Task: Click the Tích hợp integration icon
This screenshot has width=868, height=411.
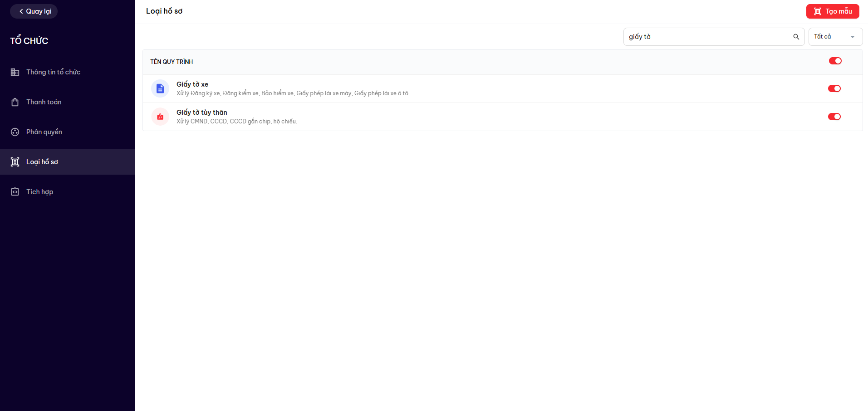Action: tap(15, 192)
